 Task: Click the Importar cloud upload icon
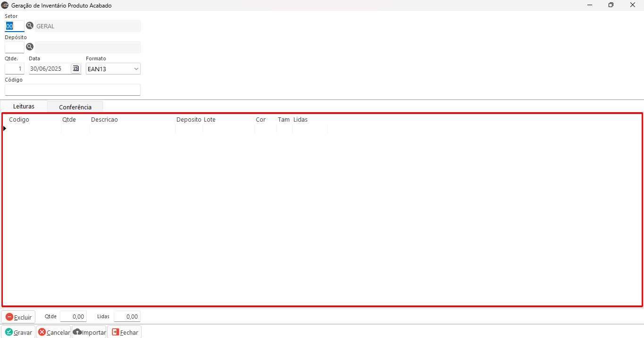pyautogui.click(x=77, y=332)
